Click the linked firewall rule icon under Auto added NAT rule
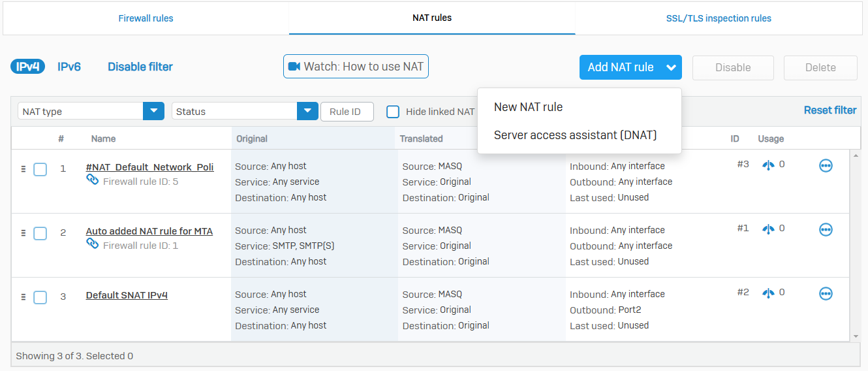 click(93, 244)
